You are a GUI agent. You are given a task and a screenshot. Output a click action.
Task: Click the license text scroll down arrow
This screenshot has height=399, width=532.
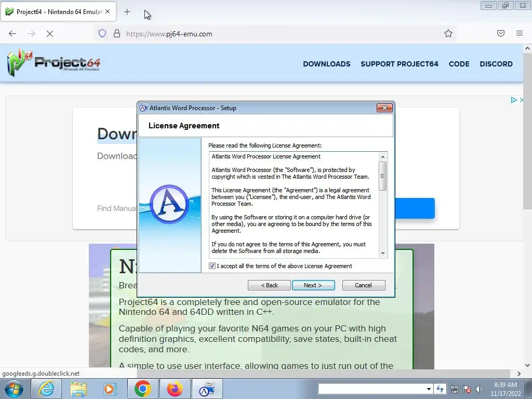pyautogui.click(x=383, y=254)
